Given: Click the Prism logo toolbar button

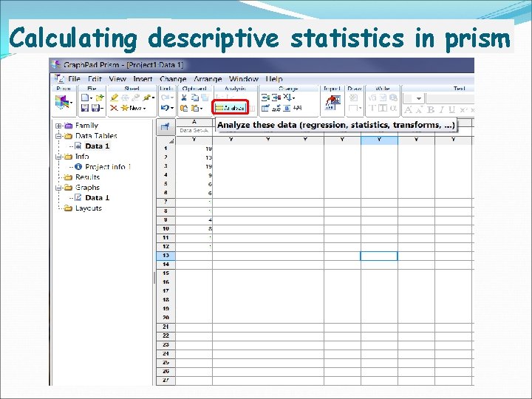Looking at the screenshot, I should 62,102.
